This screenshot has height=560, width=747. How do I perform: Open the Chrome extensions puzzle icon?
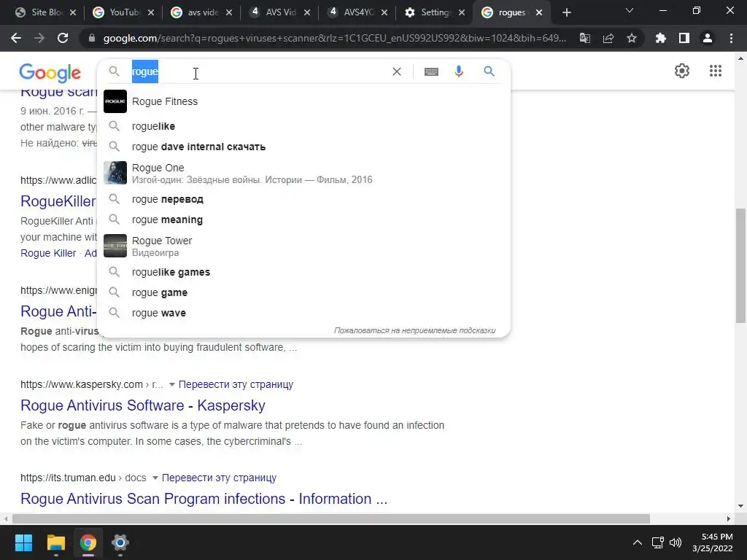(x=660, y=38)
